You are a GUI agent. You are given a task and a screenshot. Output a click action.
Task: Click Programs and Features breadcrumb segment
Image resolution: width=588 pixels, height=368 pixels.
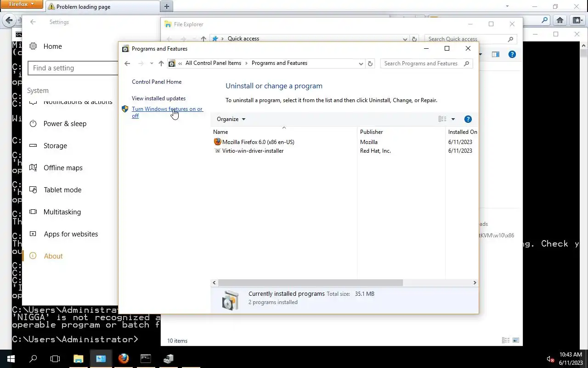coord(279,63)
